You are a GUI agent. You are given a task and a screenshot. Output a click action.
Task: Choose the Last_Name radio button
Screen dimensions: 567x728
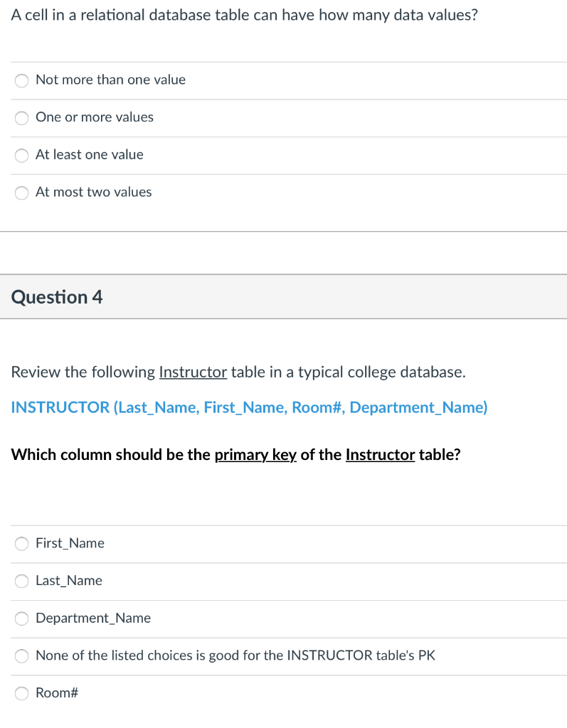[x=23, y=581]
